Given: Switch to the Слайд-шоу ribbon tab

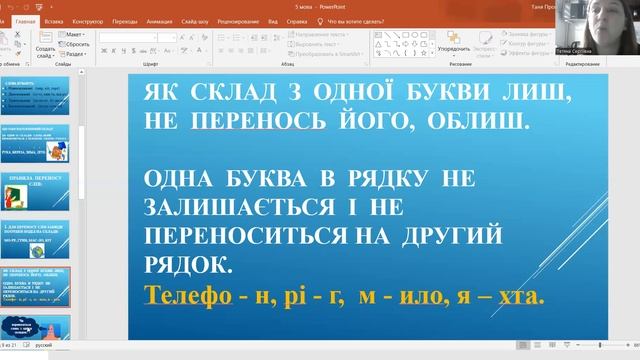Looking at the screenshot, I should coord(195,22).
